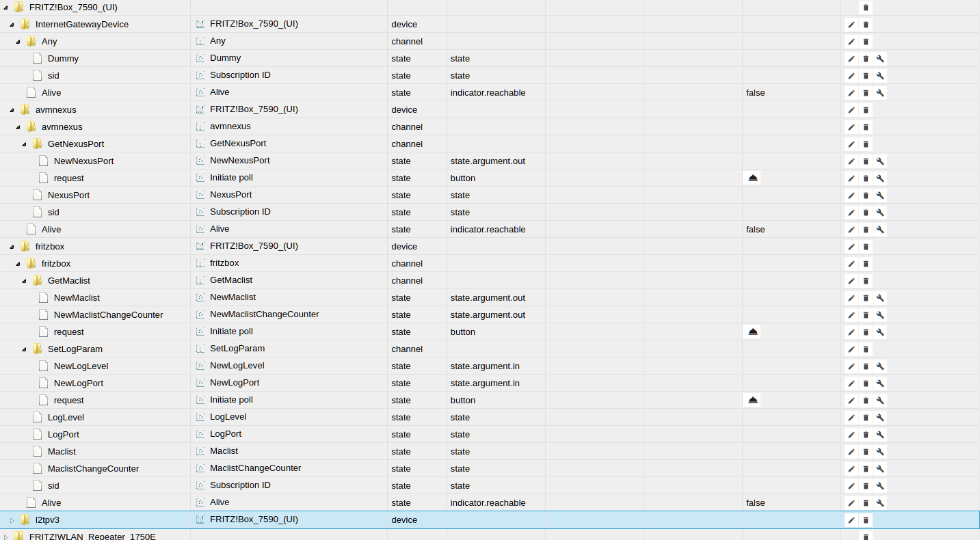The image size is (980, 540).
Task: Delete the Dummy state via its trash icon
Action: [866, 59]
